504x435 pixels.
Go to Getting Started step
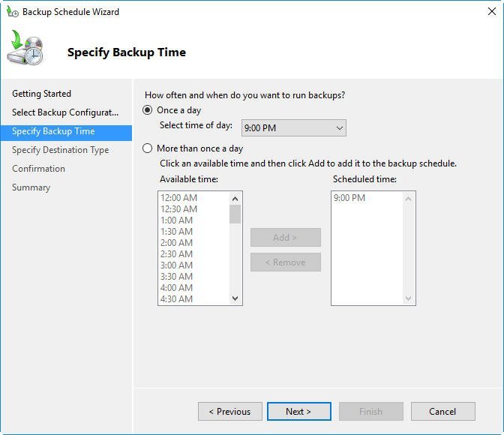point(42,94)
